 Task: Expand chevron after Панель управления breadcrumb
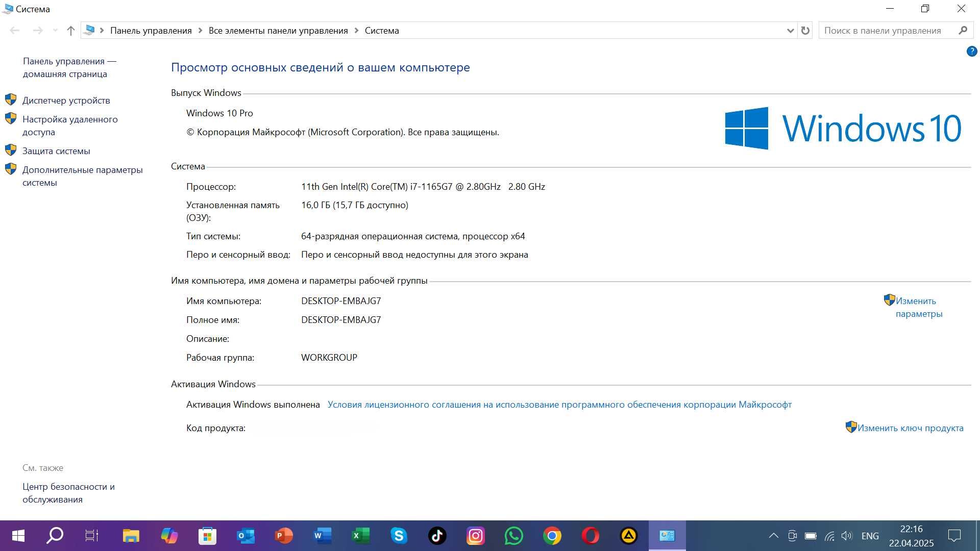coord(200,31)
